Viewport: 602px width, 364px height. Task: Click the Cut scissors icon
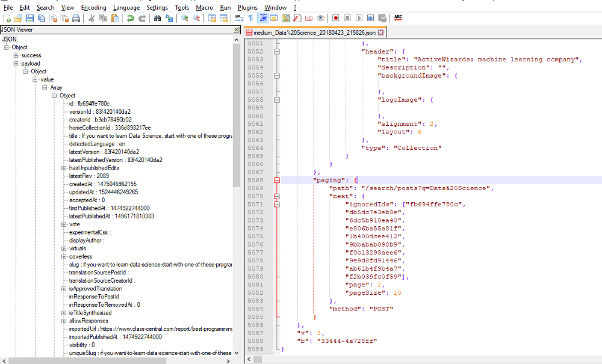pos(92,18)
